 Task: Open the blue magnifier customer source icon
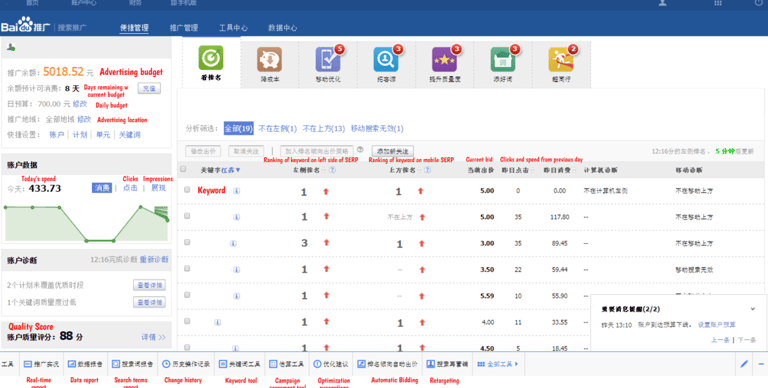[x=386, y=60]
